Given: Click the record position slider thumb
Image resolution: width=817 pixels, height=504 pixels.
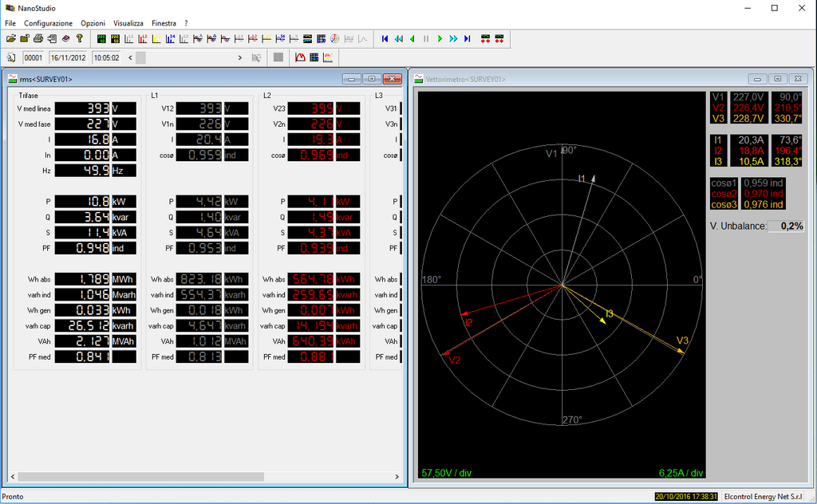Looking at the screenshot, I should 140,57.
